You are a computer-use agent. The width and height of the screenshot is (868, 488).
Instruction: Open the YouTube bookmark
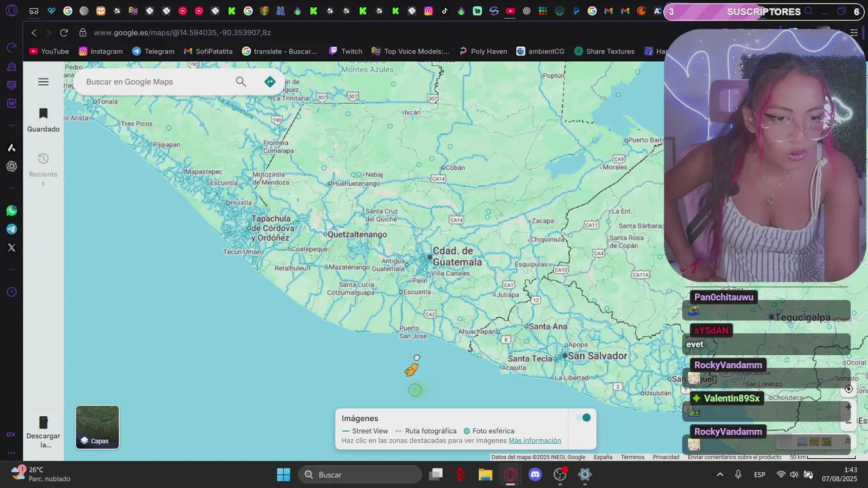(49, 52)
